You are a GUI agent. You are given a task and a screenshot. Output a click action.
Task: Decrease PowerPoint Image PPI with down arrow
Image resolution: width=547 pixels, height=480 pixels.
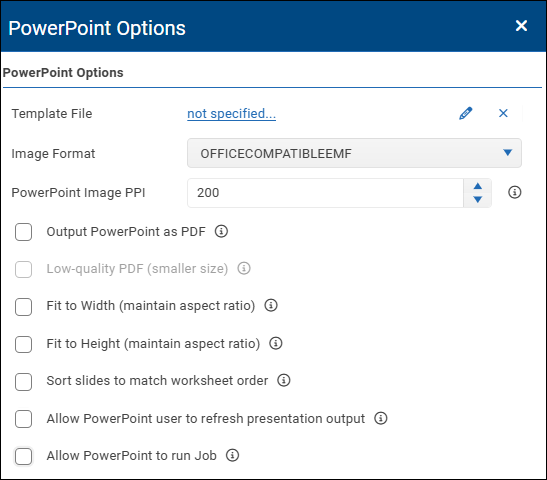(x=478, y=199)
